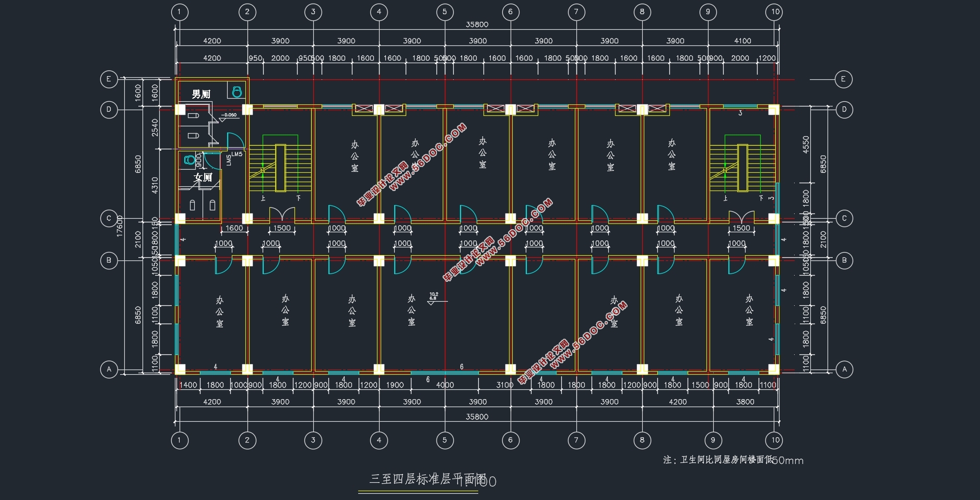Click the top grid axis bubble numbered 1
The image size is (980, 500).
[179, 12]
